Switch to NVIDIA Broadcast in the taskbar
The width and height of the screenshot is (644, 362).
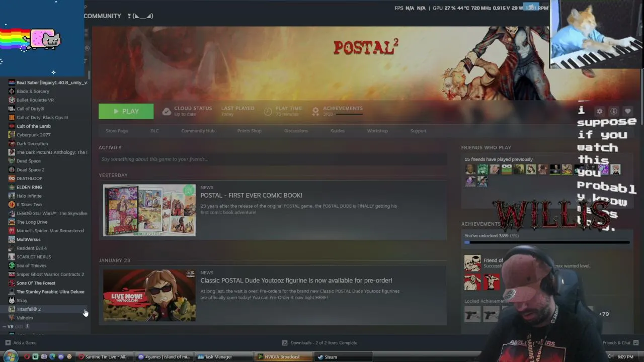(x=284, y=357)
